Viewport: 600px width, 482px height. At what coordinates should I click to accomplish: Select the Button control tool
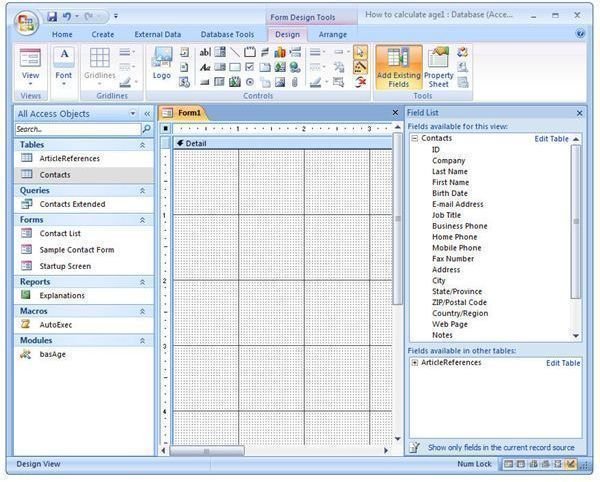205,82
